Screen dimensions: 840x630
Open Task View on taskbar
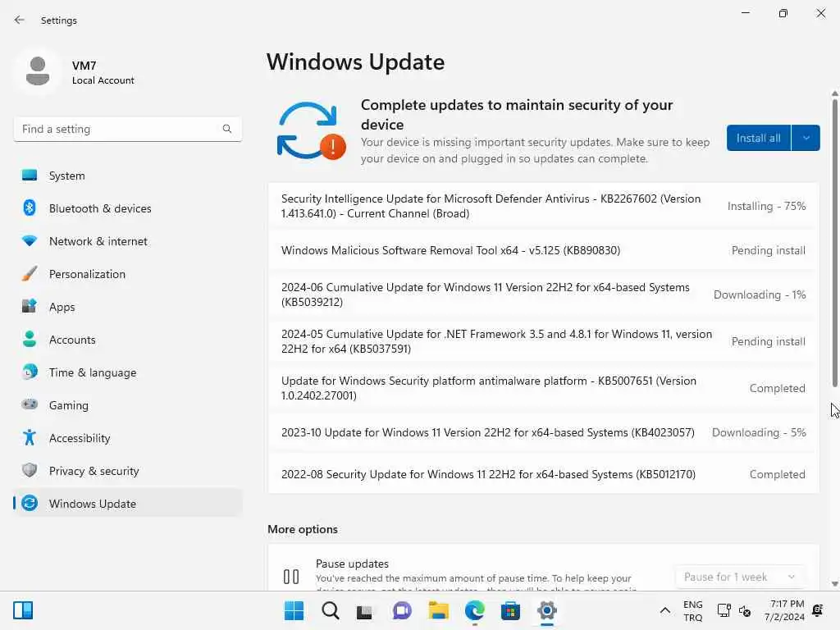pos(365,611)
